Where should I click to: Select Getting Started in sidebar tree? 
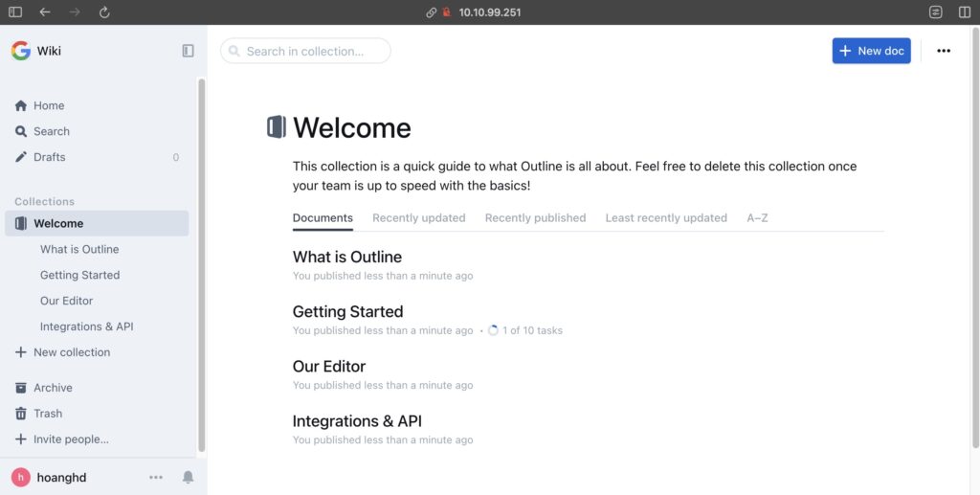click(80, 275)
